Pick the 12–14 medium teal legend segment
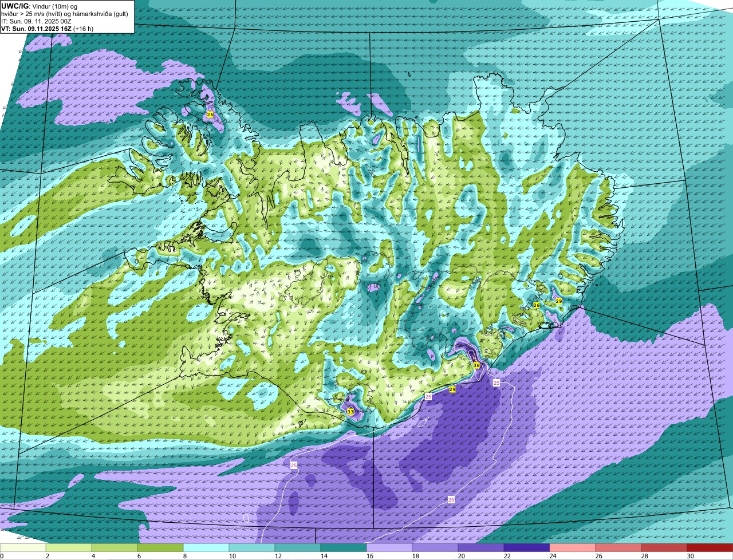The width and height of the screenshot is (733, 560). 298,548
